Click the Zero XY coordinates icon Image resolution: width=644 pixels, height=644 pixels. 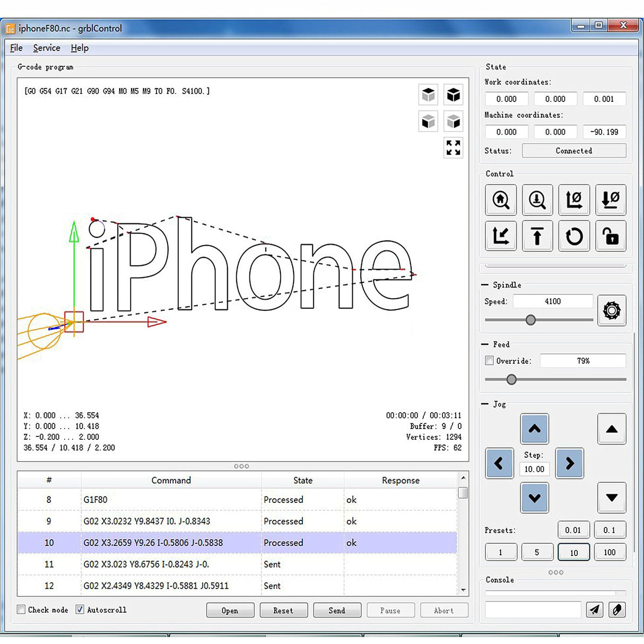(573, 200)
